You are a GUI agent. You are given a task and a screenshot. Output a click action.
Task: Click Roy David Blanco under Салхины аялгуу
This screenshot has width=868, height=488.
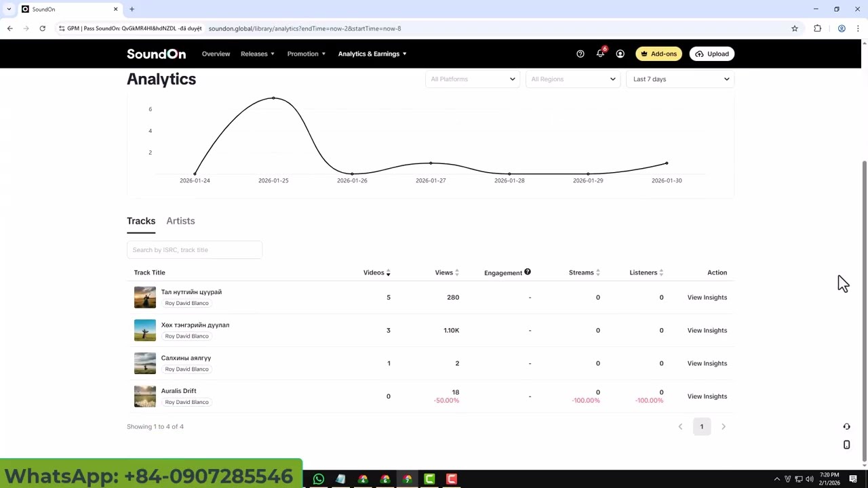pyautogui.click(x=186, y=369)
